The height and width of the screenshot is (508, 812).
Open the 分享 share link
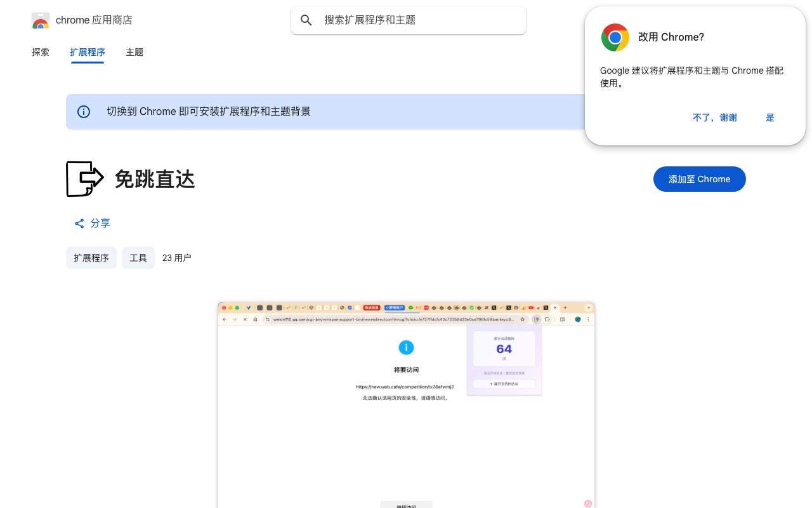[93, 224]
